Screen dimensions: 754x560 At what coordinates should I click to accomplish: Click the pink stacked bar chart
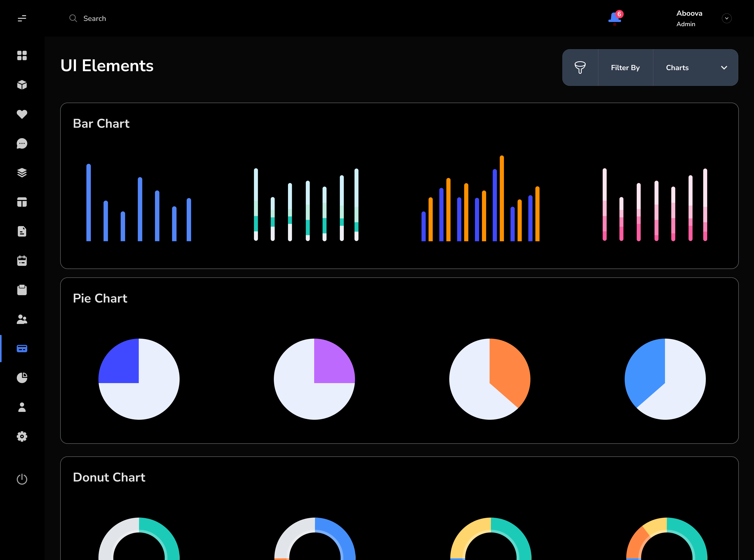click(x=655, y=204)
